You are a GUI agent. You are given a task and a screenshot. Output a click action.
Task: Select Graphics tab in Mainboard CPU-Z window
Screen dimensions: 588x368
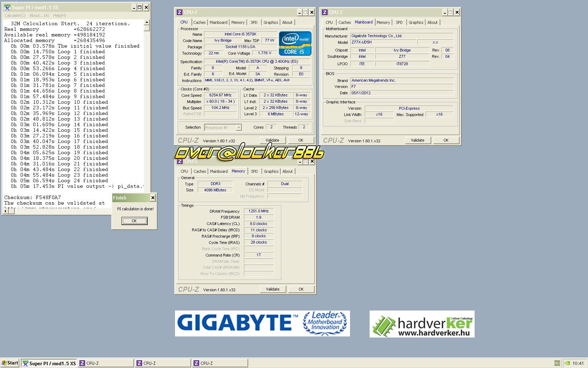point(416,22)
